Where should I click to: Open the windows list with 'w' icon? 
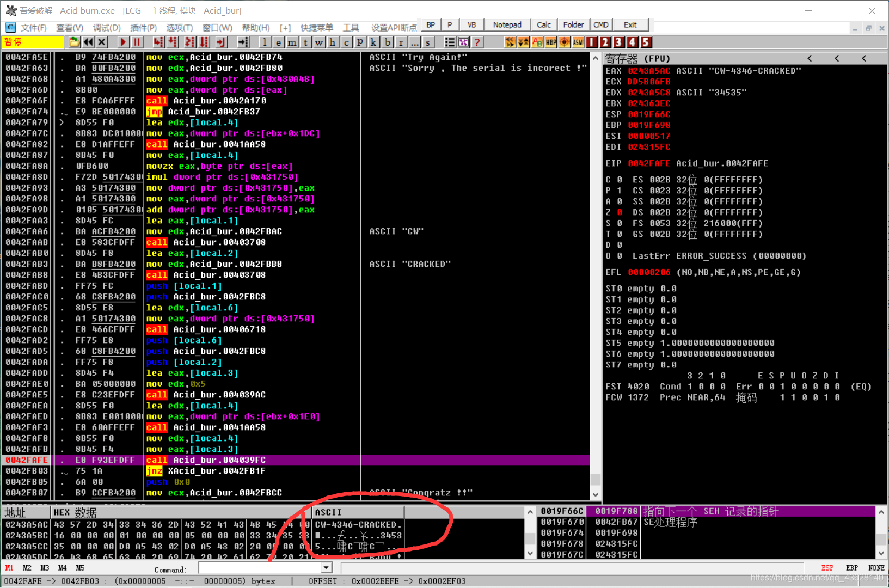point(319,42)
